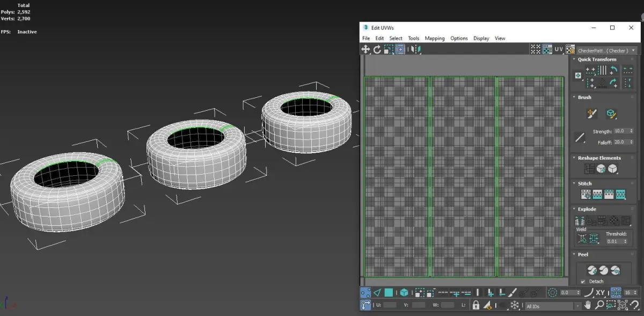
Task: Toggle the Detach checkbox under Peel
Action: click(x=583, y=282)
